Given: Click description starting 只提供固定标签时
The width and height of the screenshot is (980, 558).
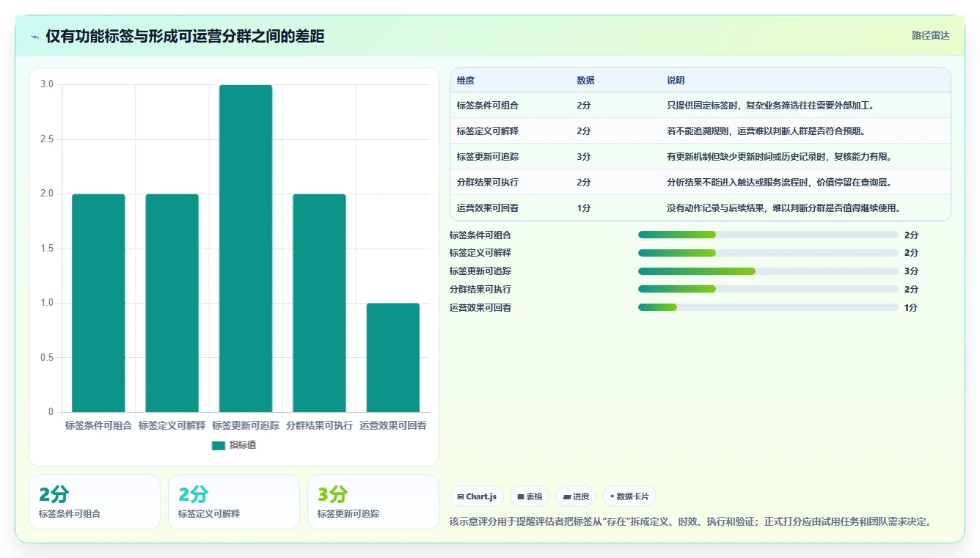Looking at the screenshot, I should [x=771, y=106].
